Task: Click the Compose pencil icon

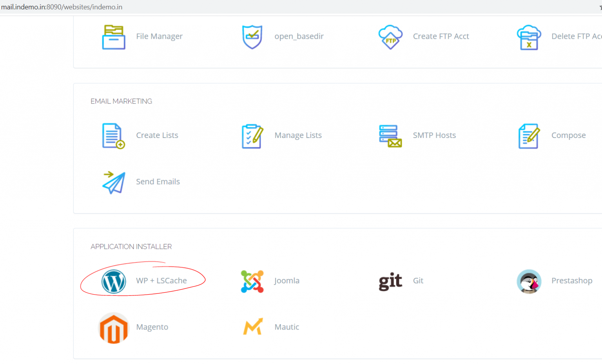Action: click(x=529, y=136)
